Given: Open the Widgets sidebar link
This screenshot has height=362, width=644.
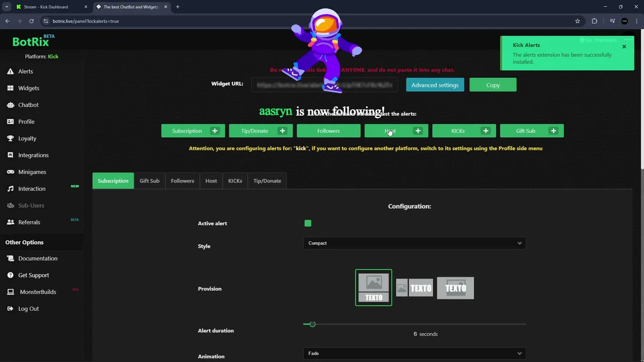Looking at the screenshot, I should (x=29, y=88).
